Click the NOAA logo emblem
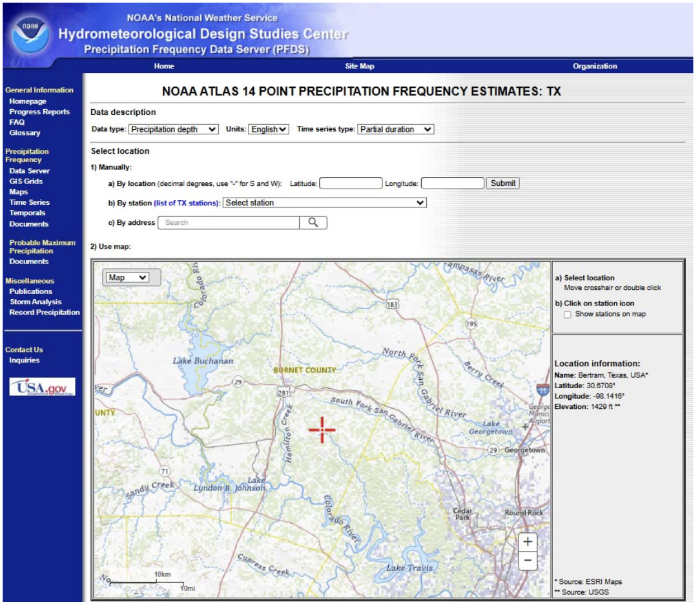Image resolution: width=700 pixels, height=602 pixels. point(30,34)
